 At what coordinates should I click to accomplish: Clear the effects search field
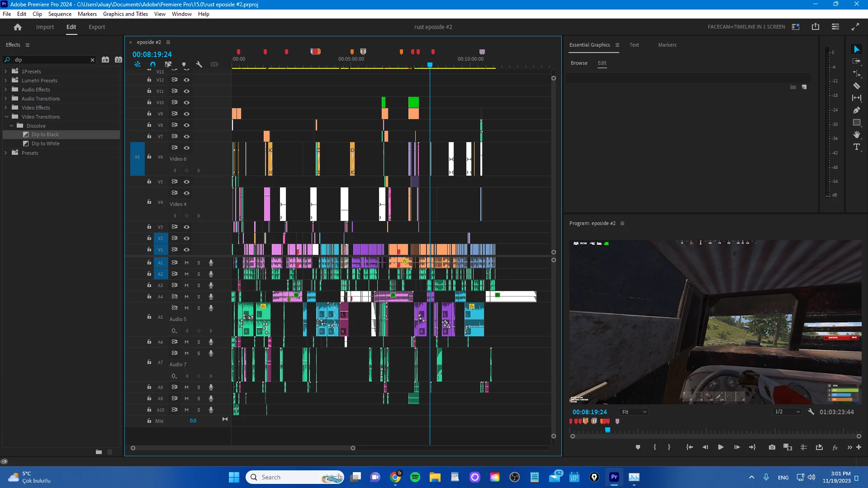point(92,60)
